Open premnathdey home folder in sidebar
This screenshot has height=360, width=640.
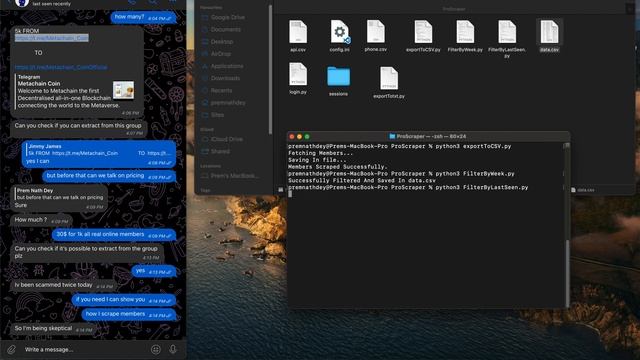[224, 103]
